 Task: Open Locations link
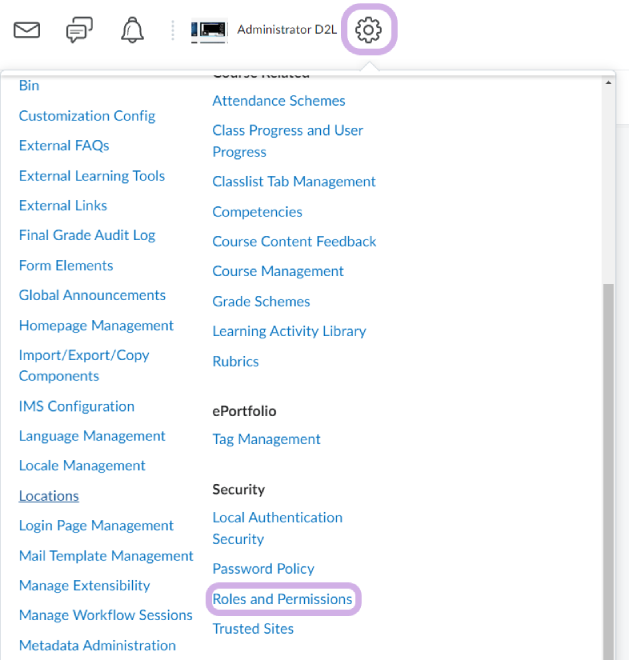49,496
